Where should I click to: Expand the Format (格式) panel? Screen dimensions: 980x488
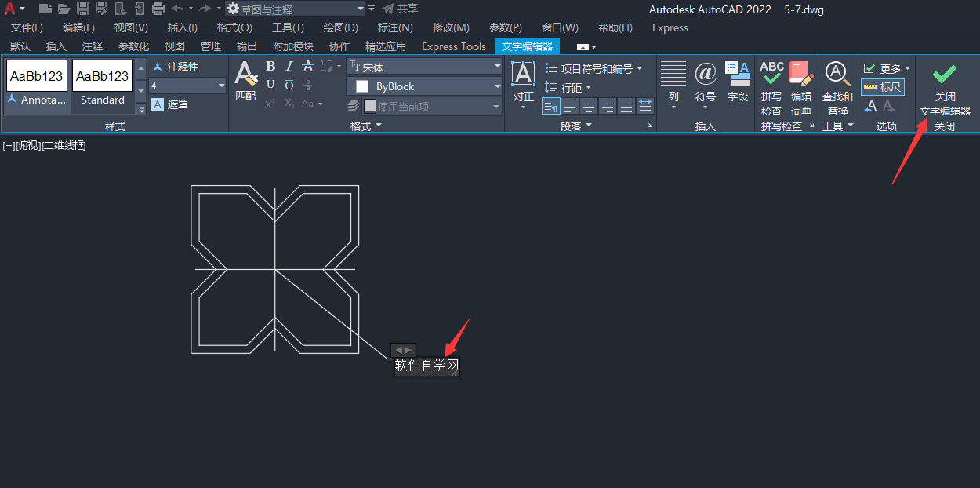click(366, 126)
